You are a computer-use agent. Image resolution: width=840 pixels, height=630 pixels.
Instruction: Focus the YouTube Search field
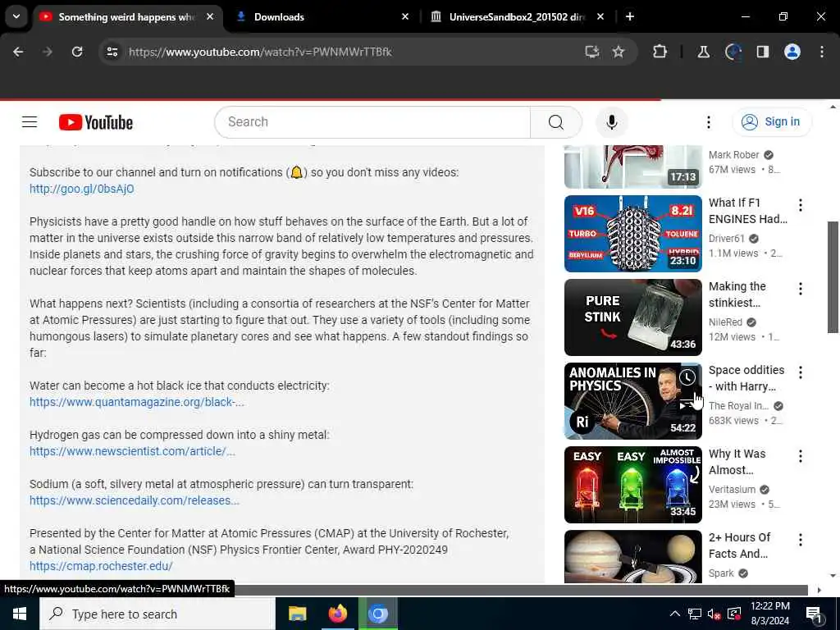[x=372, y=122]
